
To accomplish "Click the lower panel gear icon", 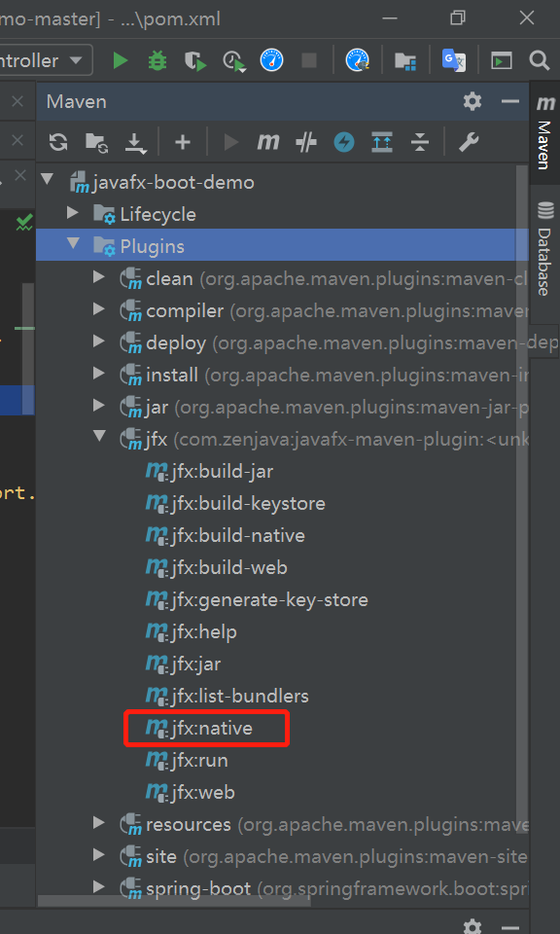I will 472,927.
